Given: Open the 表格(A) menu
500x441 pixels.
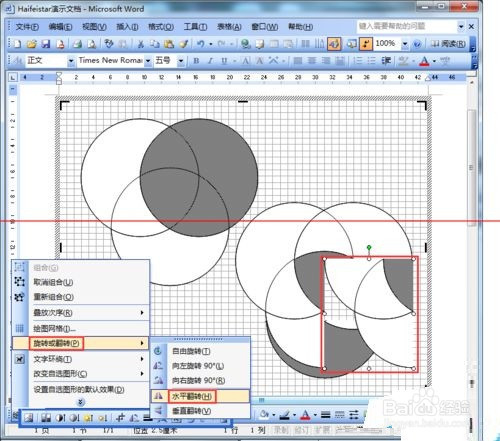Looking at the screenshot, I should pyautogui.click(x=229, y=27).
